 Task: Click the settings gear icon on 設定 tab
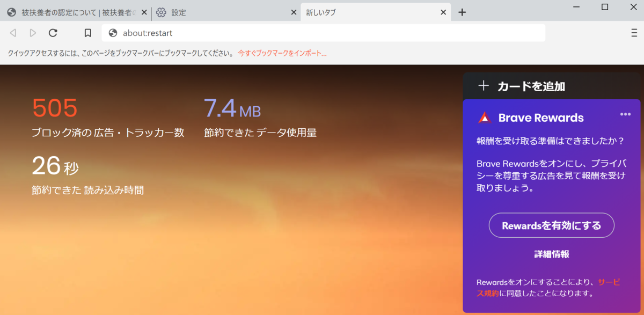point(161,12)
